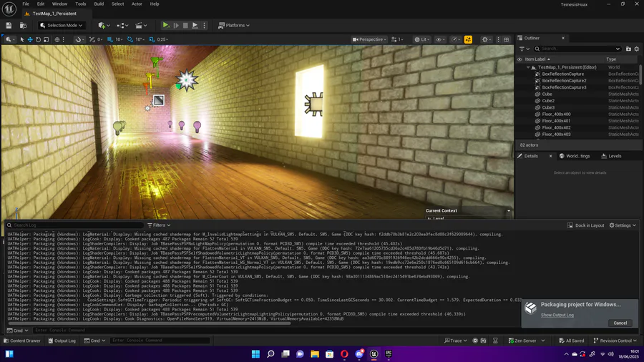This screenshot has width=644, height=362.
Task: Open Windows Start button in taskbar
Action: [255, 354]
